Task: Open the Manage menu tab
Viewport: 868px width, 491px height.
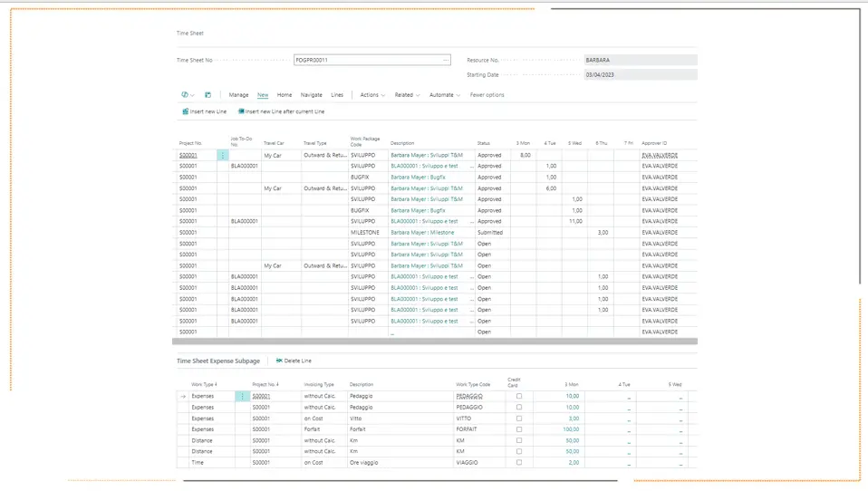Action: coord(238,94)
